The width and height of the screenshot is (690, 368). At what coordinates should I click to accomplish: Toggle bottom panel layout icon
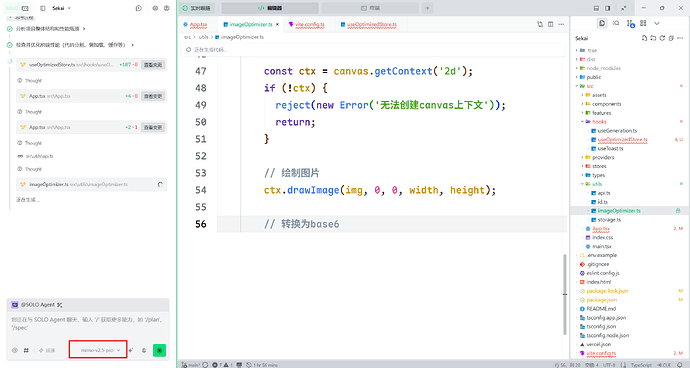tap(596, 8)
